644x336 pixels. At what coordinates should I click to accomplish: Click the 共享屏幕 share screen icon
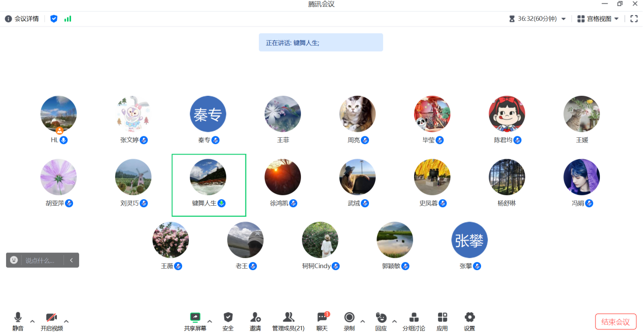[195, 317]
